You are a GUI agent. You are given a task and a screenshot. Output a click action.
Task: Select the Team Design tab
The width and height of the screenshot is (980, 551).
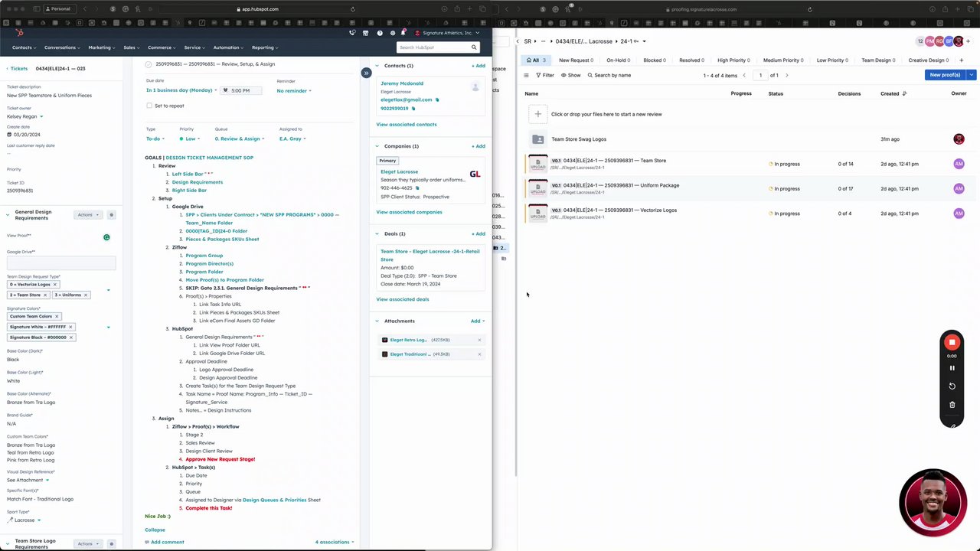coord(878,60)
